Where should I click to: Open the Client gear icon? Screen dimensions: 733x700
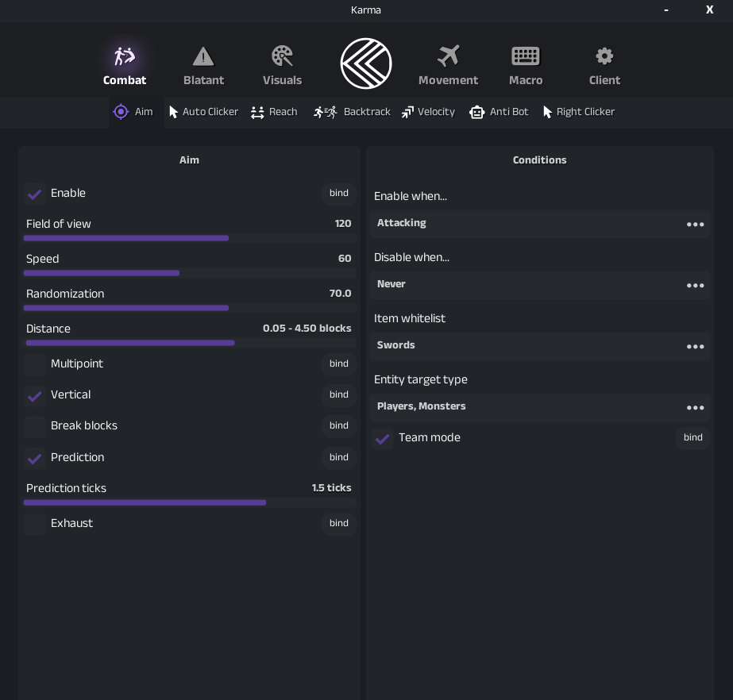604,56
